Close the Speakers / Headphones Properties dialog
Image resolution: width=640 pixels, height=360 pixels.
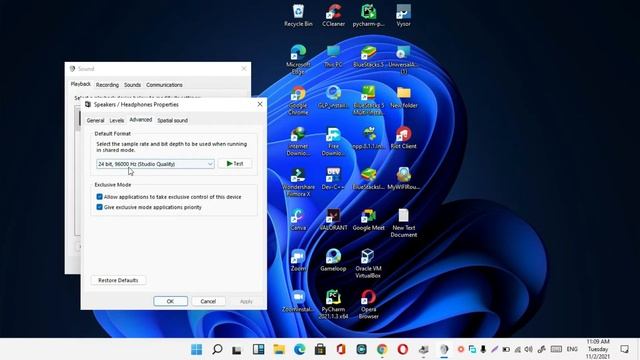click(260, 104)
